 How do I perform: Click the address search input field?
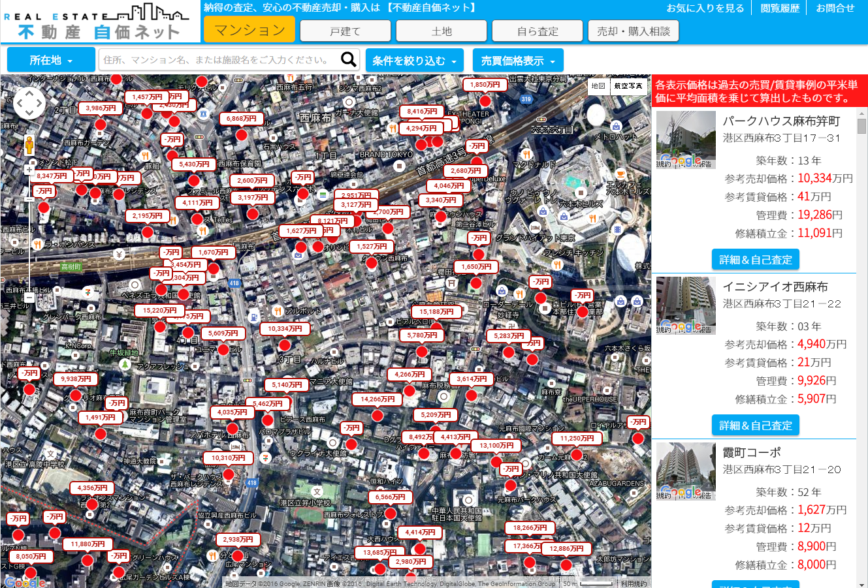(219, 60)
